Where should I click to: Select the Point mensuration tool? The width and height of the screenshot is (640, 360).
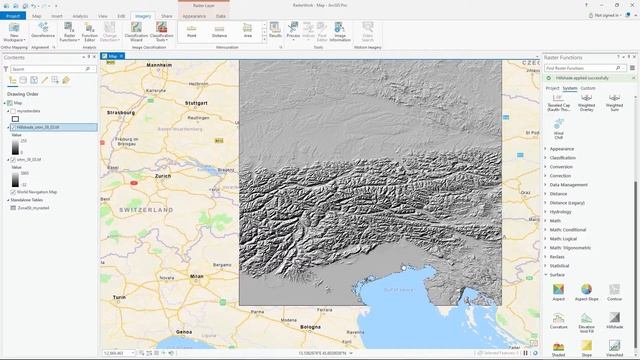coord(191,31)
